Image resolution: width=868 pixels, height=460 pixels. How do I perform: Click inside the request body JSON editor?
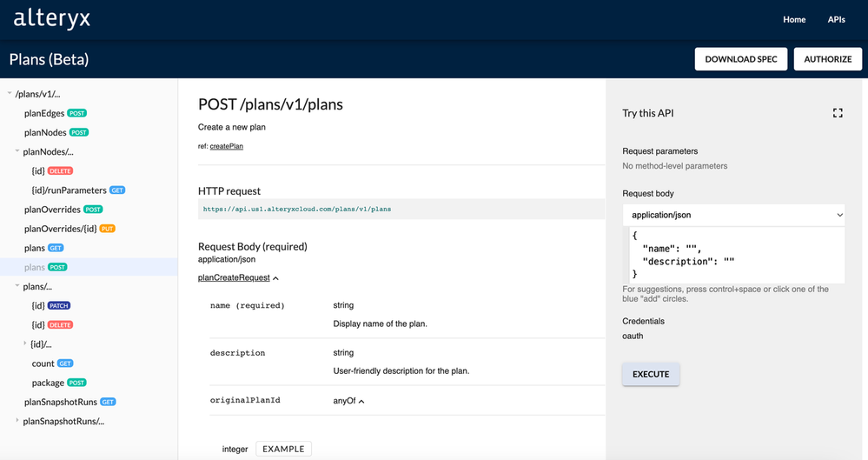click(733, 255)
